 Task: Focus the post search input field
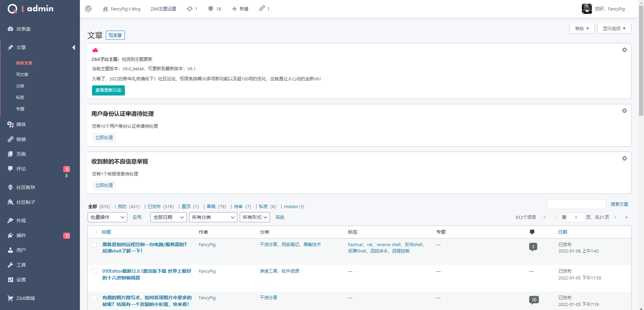[x=576, y=204]
